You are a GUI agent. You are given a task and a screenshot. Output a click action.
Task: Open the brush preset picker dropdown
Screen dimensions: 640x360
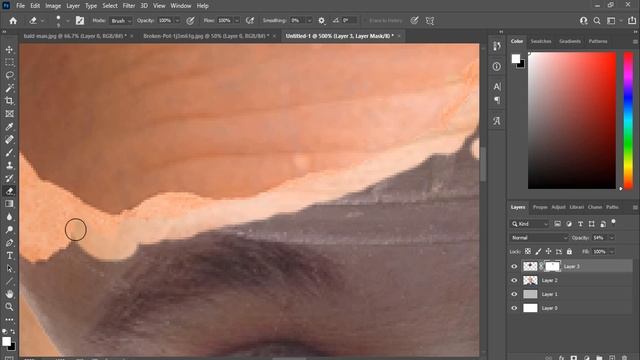pyautogui.click(x=68, y=20)
